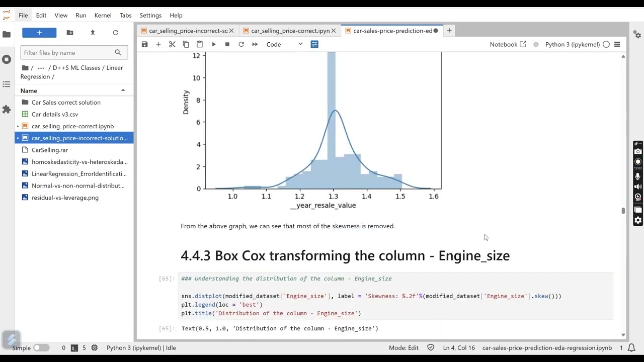Open the View menu
Screen dimensions: 644x362
tap(61, 15)
